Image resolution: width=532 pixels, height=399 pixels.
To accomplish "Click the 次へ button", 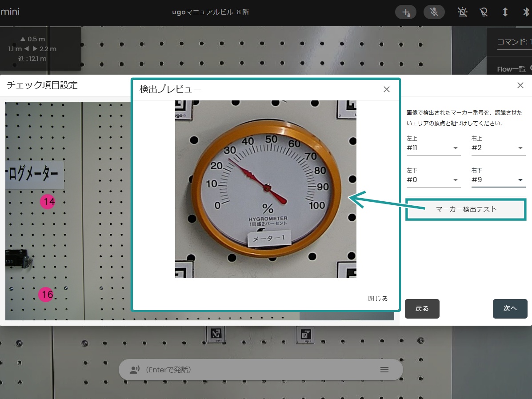I will pos(510,308).
